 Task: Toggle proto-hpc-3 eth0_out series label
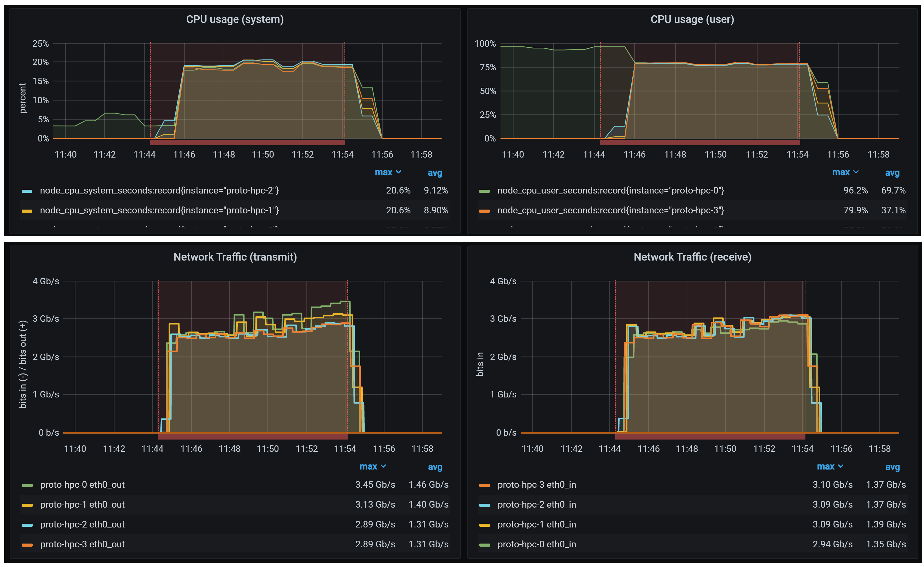click(83, 544)
